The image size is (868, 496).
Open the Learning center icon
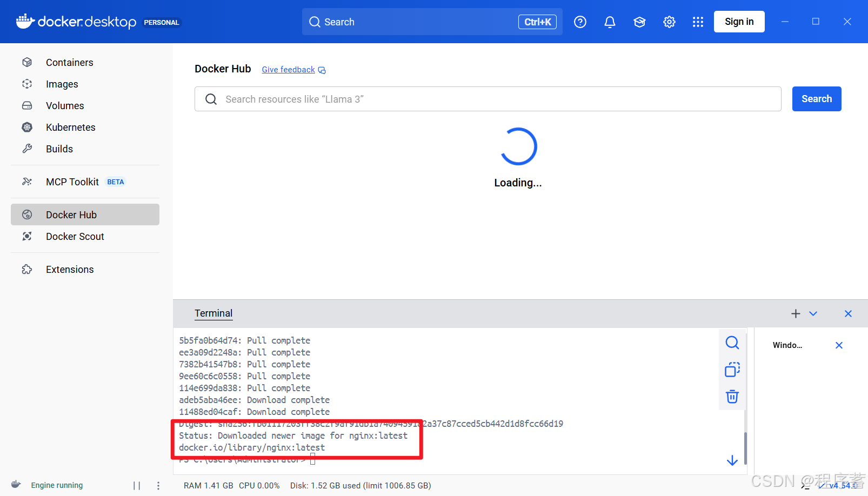pyautogui.click(x=639, y=22)
